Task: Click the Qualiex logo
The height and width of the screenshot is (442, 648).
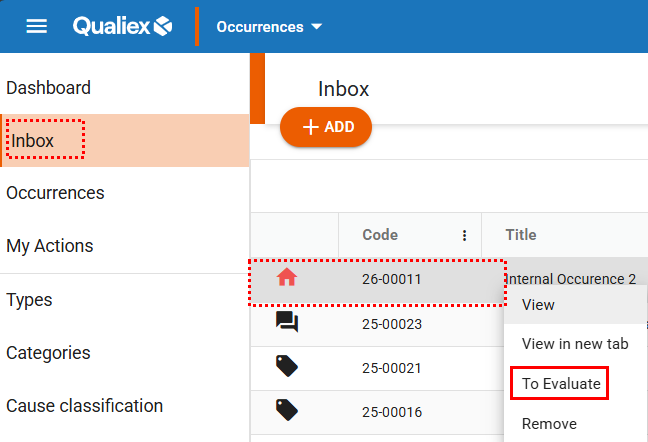Action: click(x=123, y=26)
